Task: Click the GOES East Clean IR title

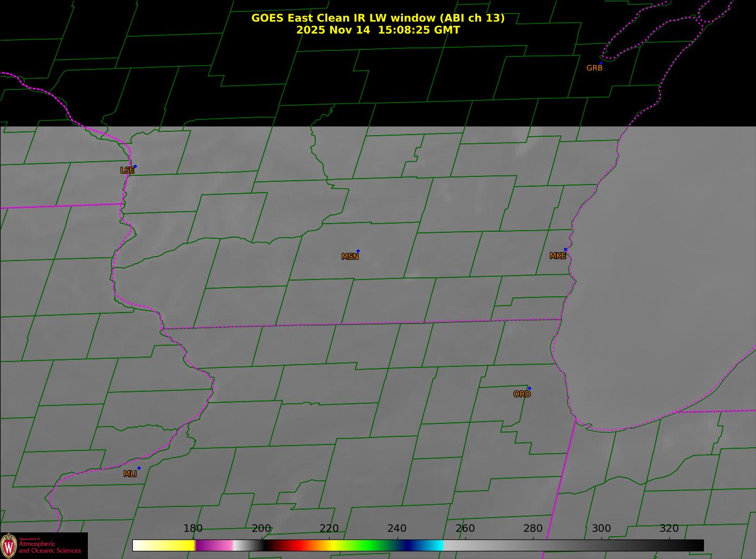Action: click(377, 18)
